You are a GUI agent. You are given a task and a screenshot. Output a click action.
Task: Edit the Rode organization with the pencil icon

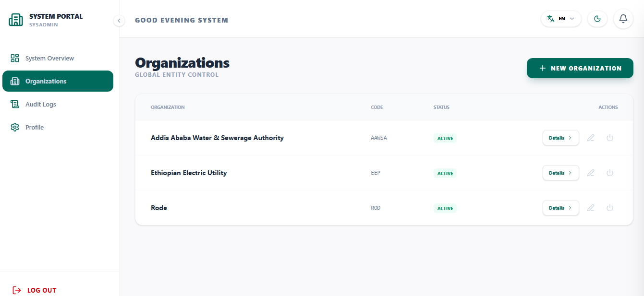(591, 208)
